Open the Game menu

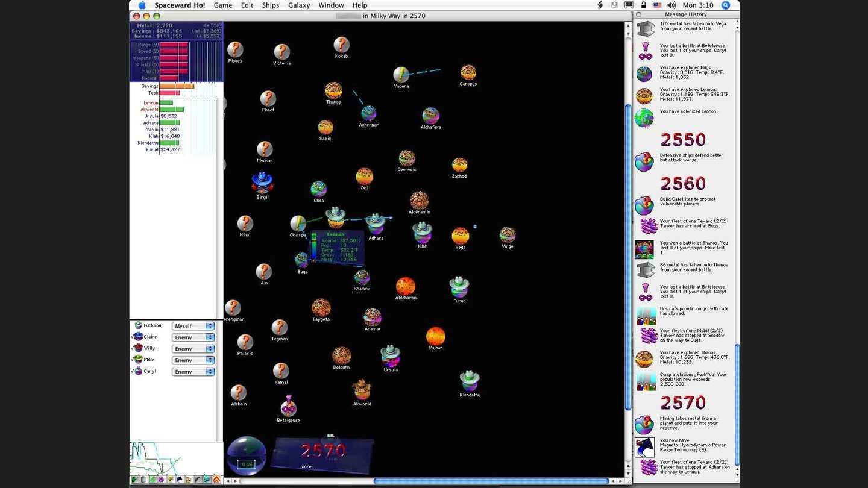coord(223,5)
